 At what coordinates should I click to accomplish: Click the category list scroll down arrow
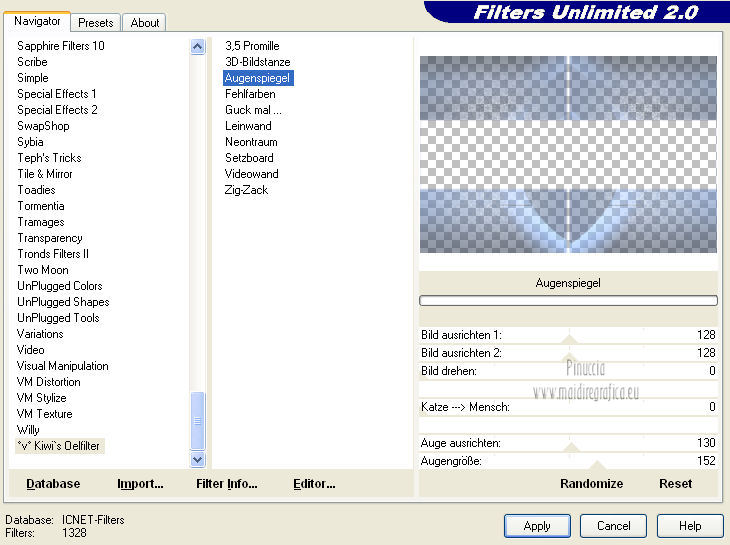[x=197, y=460]
